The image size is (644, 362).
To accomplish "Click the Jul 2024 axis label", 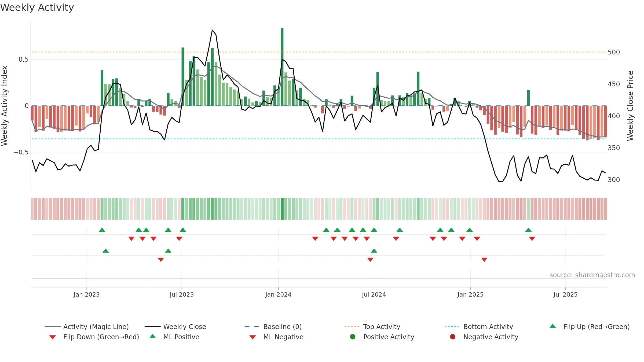I will pos(374,294).
